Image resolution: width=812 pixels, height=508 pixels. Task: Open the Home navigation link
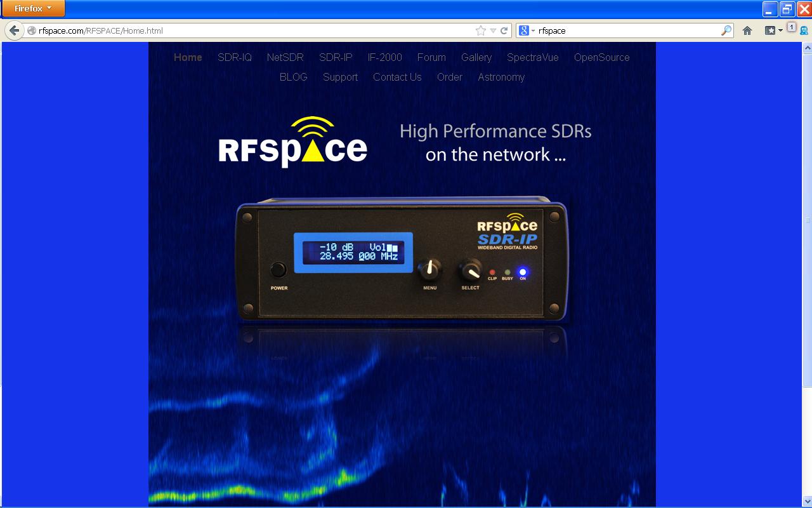coord(188,57)
